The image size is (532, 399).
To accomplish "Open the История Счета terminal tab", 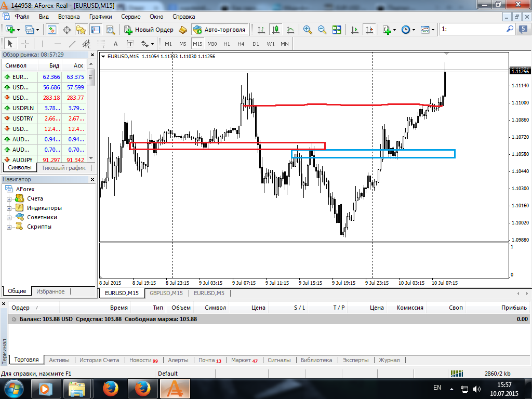I will pyautogui.click(x=99, y=361).
